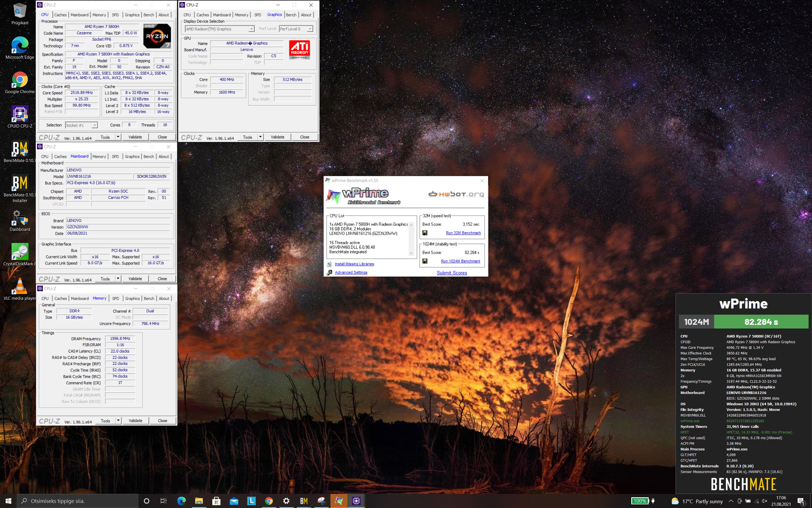Open the BenchMate 0.10.7 Installer desktop icon
Image resolution: width=812 pixels, height=508 pixels.
[x=20, y=189]
